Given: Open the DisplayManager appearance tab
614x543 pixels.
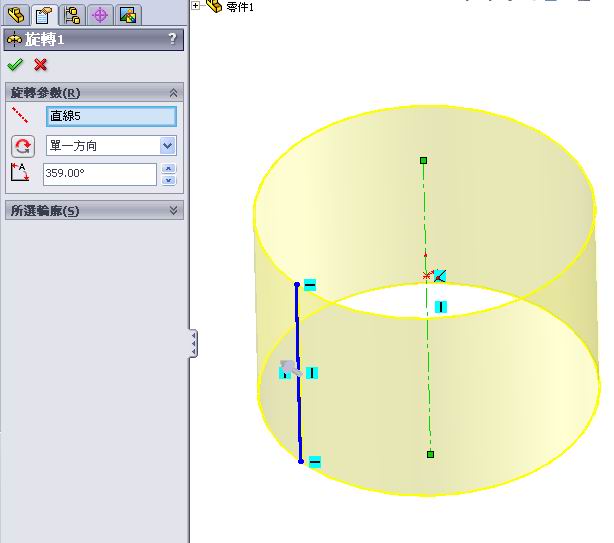Looking at the screenshot, I should (128, 15).
